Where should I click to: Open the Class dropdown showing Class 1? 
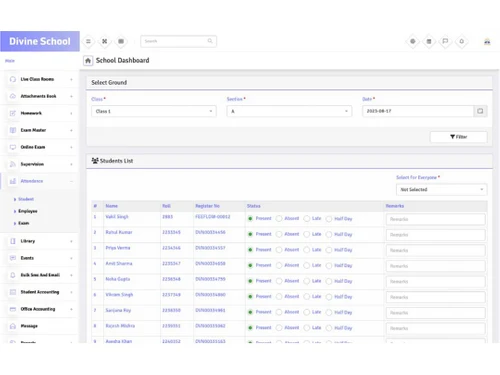click(x=154, y=111)
